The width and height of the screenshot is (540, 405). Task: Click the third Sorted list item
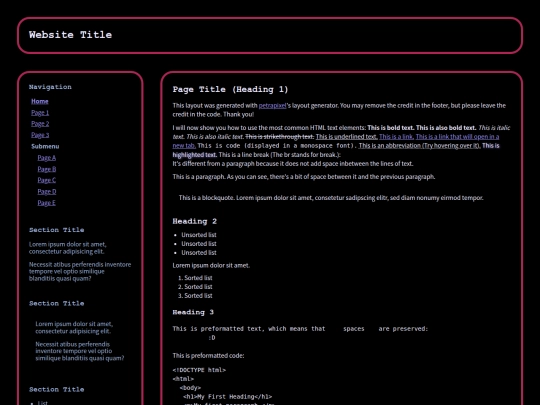[x=198, y=295]
